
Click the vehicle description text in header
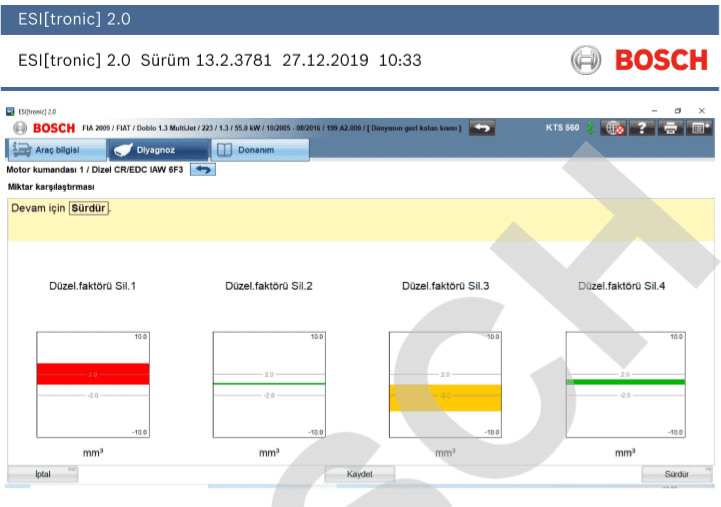point(270,128)
